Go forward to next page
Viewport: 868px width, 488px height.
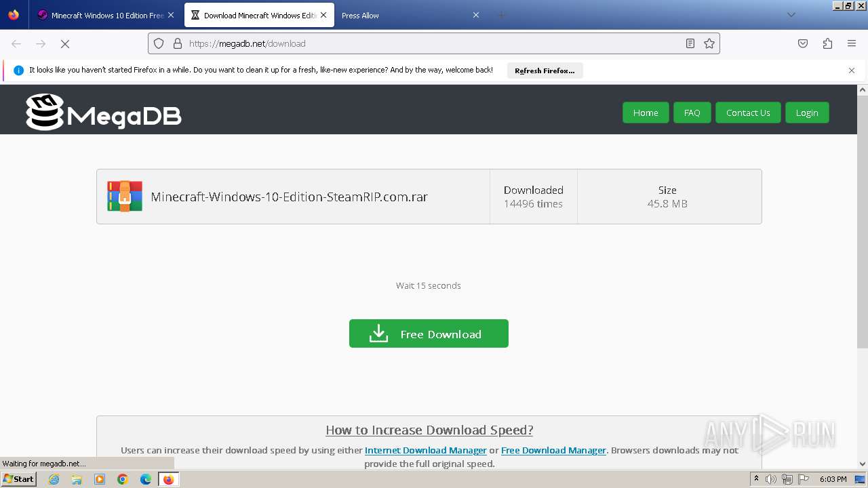(41, 43)
